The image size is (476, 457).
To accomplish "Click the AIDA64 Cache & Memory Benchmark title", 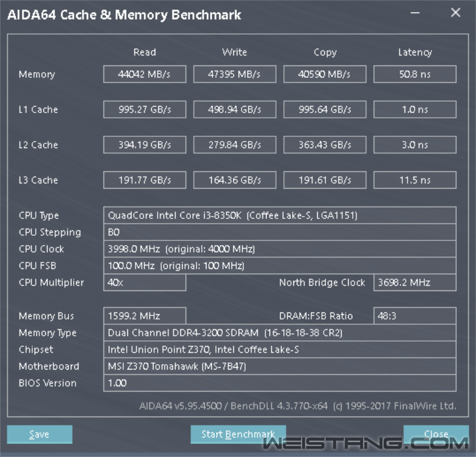I will (124, 15).
